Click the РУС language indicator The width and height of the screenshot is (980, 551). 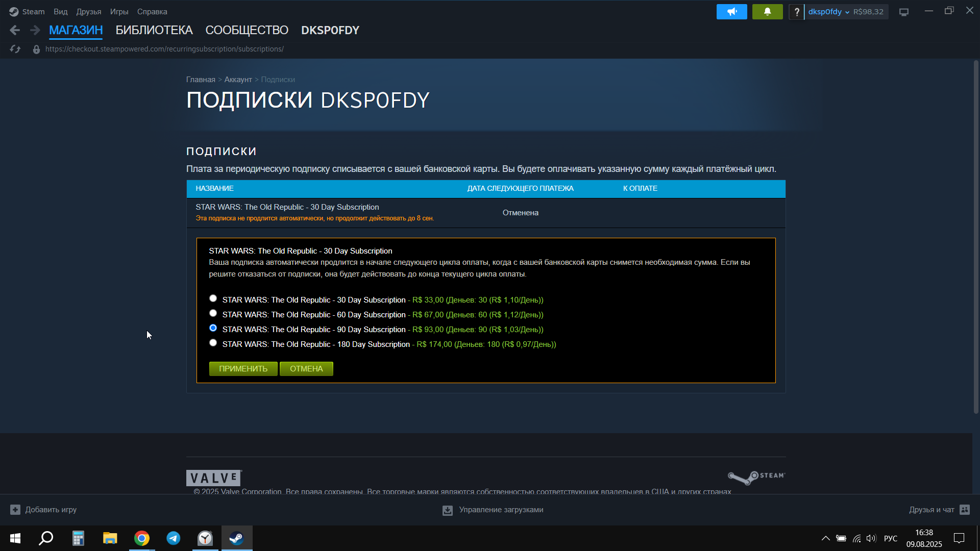coord(890,538)
